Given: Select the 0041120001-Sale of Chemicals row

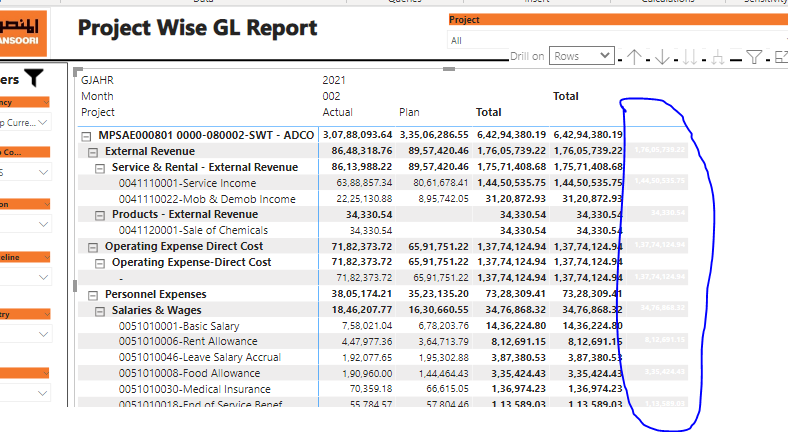Looking at the screenshot, I should click(x=193, y=230).
